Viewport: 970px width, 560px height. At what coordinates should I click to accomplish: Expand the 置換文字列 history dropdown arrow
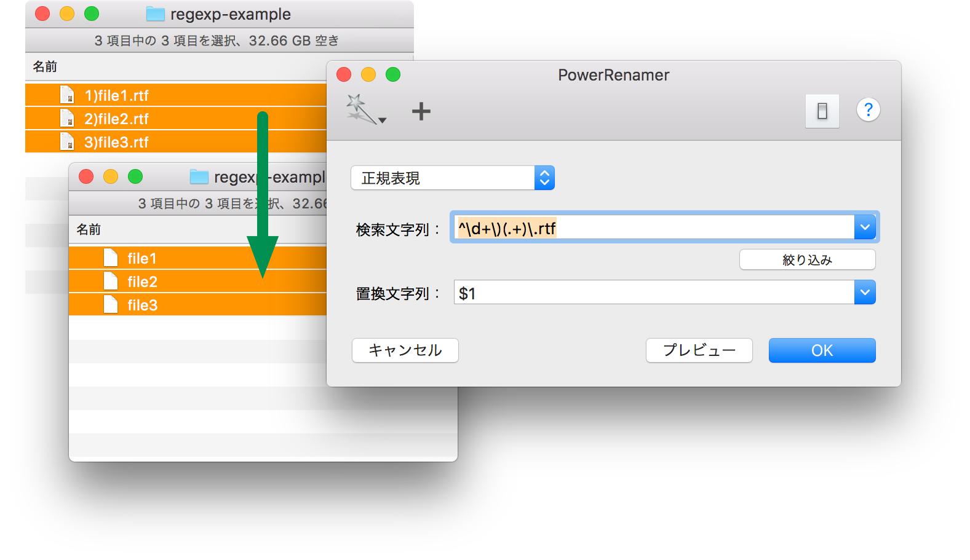[865, 293]
